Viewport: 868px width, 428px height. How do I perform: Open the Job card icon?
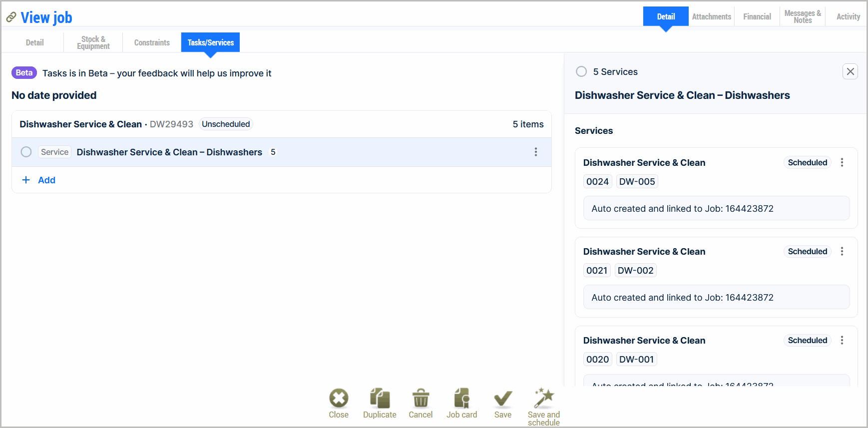462,398
